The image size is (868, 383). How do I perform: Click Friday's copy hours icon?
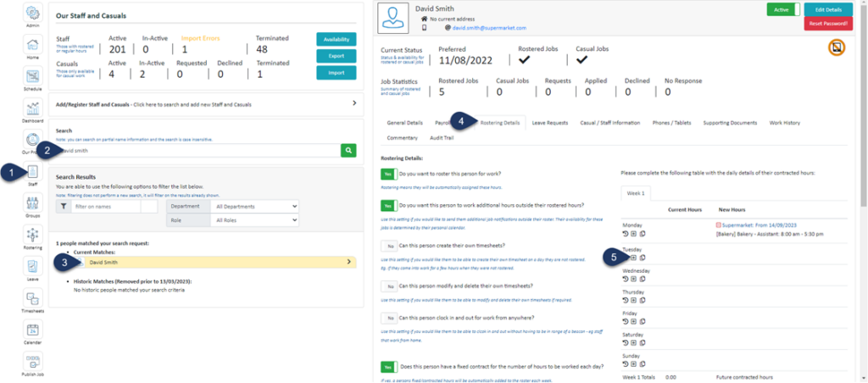pyautogui.click(x=643, y=321)
